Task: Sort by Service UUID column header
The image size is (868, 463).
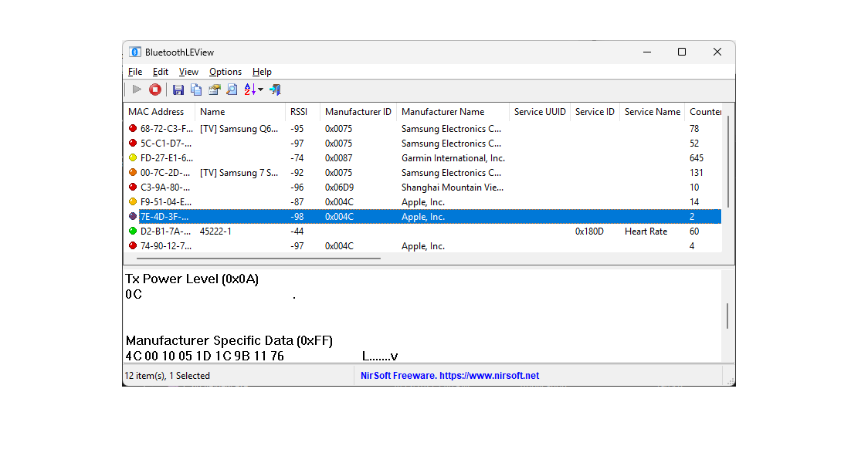Action: 540,112
